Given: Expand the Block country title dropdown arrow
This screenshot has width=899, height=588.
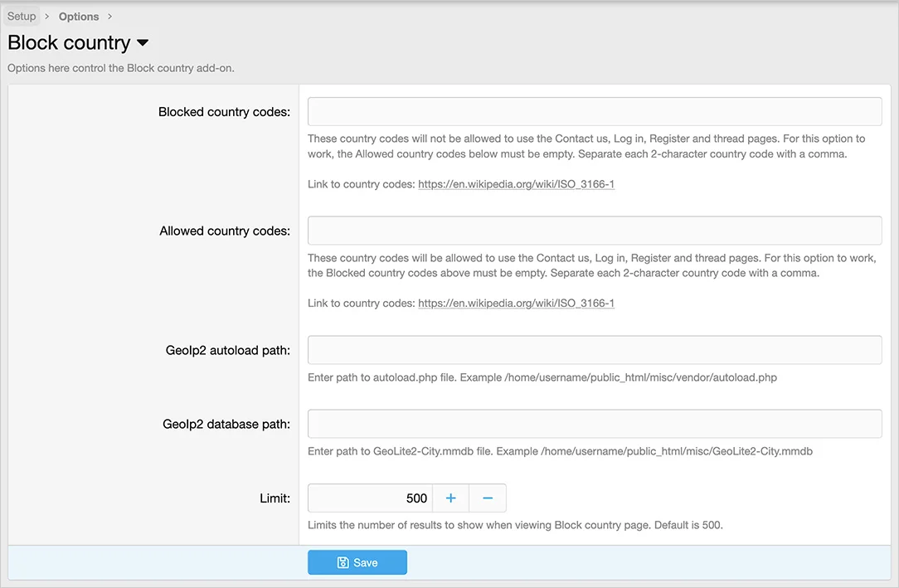Looking at the screenshot, I should tap(143, 43).
